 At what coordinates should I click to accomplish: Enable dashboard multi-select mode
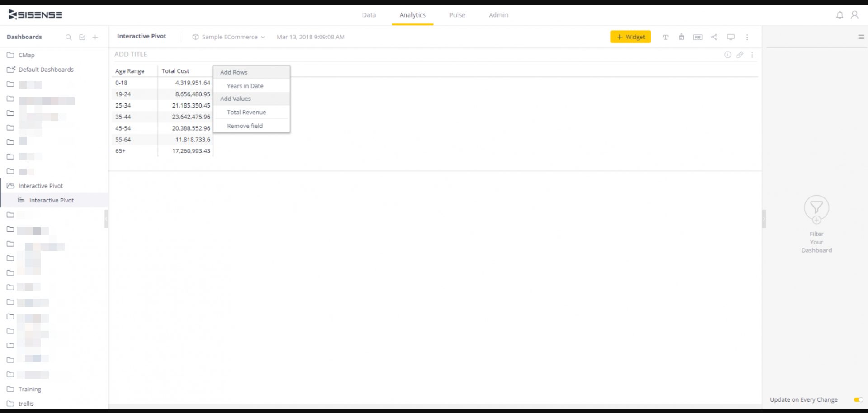[x=82, y=38]
